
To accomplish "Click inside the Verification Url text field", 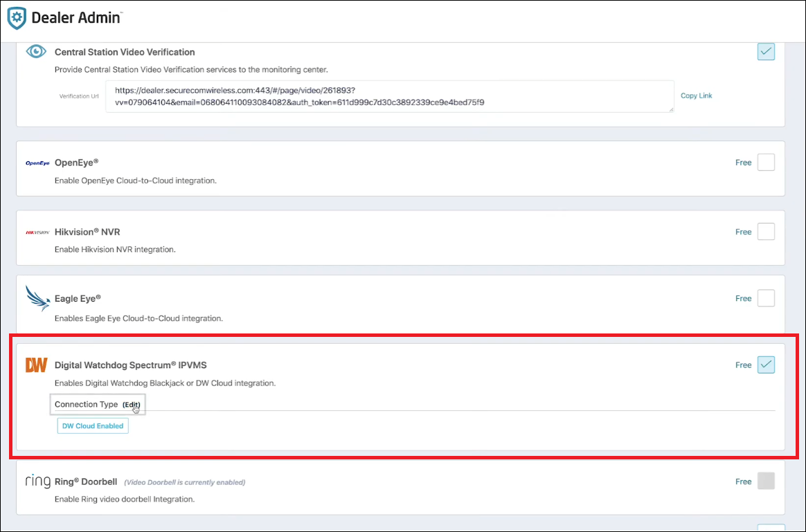I will pos(390,96).
